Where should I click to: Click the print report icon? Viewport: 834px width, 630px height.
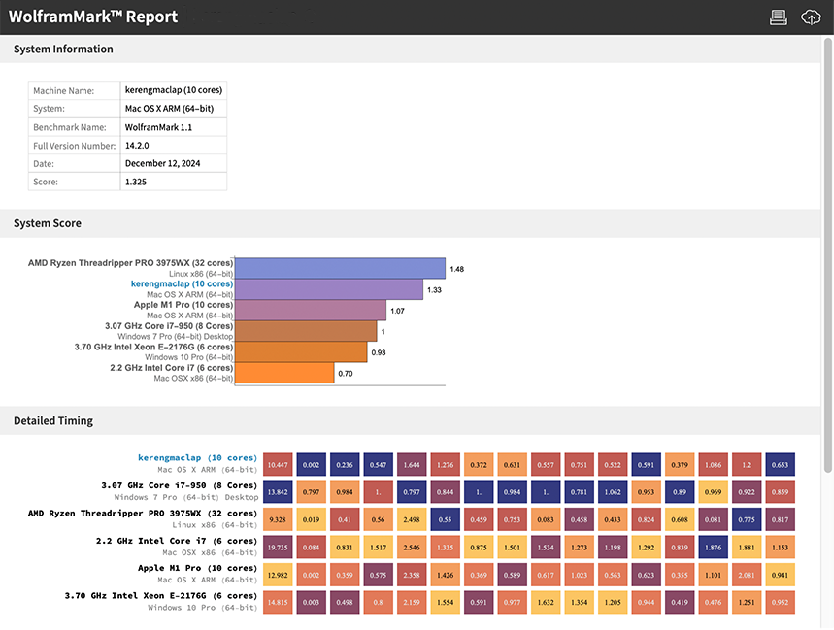(x=778, y=17)
